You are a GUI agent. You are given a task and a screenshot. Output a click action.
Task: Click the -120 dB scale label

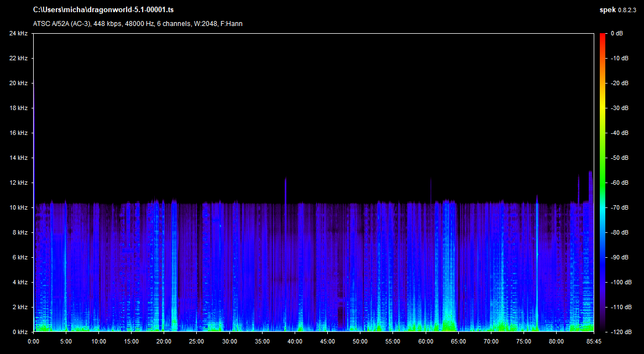tap(619, 332)
